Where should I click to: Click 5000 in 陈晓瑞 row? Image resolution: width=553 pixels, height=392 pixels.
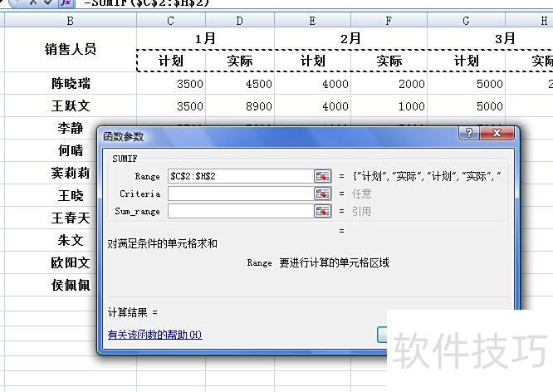click(466, 84)
